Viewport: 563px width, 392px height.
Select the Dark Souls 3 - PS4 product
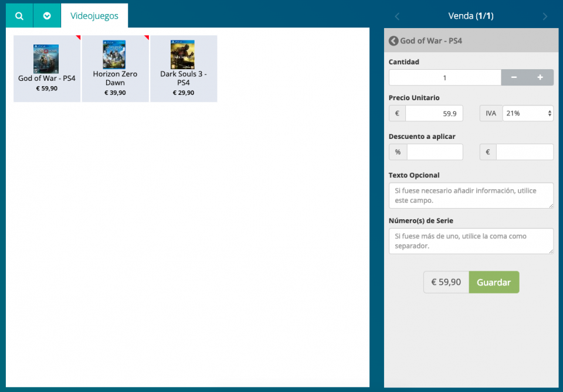point(184,68)
